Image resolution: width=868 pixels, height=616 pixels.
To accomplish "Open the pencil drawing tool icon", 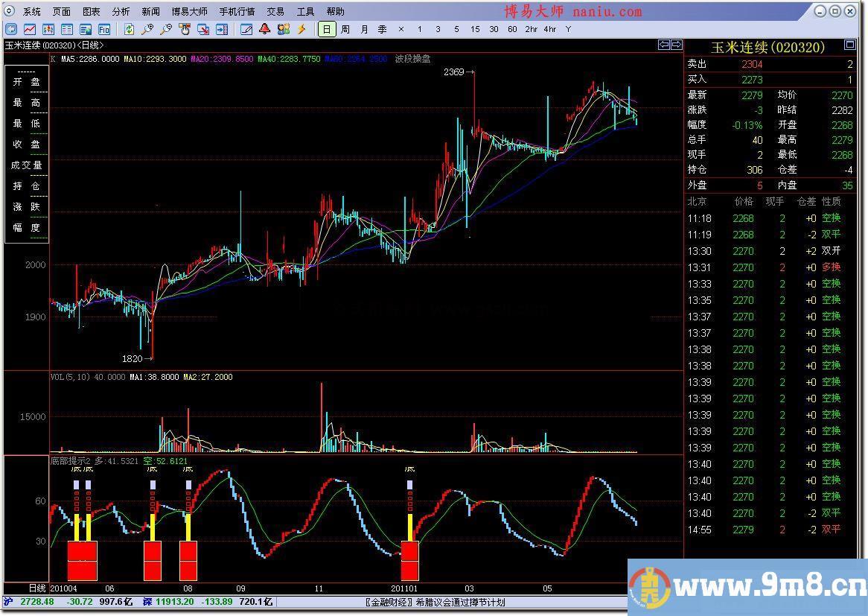I will (246, 30).
